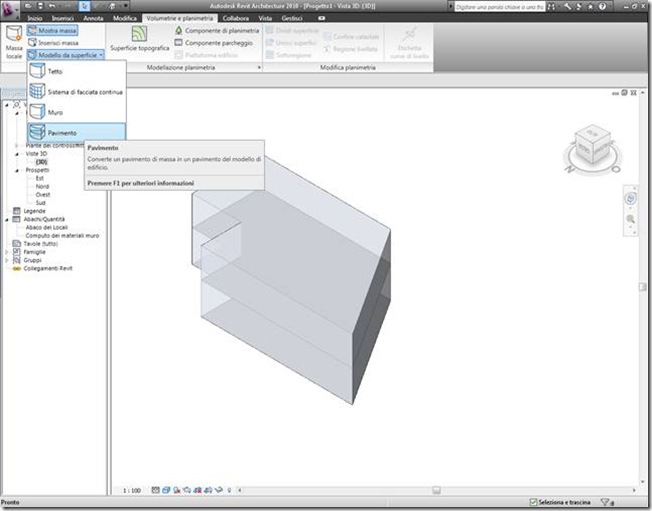Click the Undo arrow in quick access toolbar
This screenshot has width=652, height=511.
pyautogui.click(x=52, y=6)
